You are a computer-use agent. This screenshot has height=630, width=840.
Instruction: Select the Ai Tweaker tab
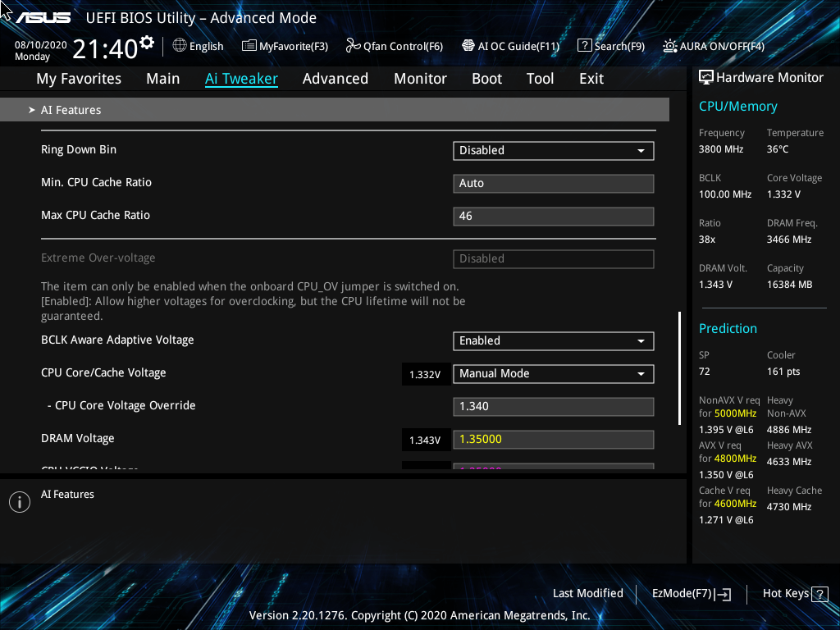tap(242, 79)
